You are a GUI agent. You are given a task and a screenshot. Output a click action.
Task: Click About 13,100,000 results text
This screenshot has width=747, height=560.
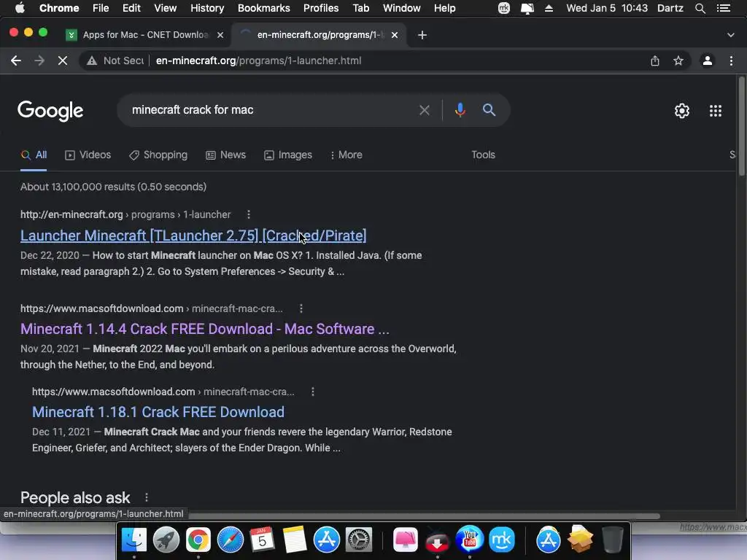coord(113,187)
